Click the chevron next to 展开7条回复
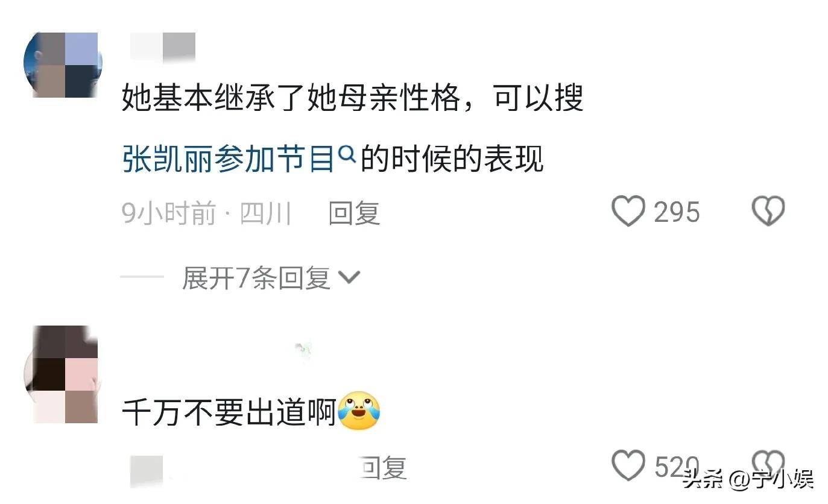The image size is (828, 504). pos(349,278)
